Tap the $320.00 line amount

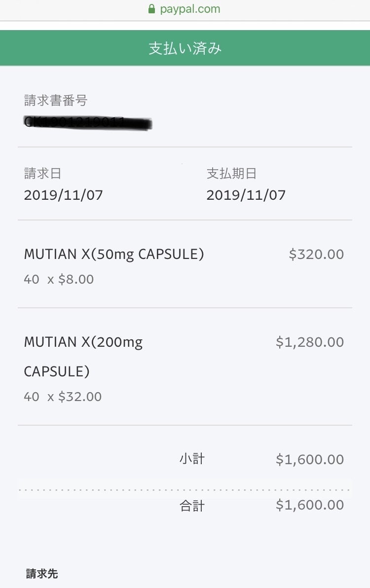316,255
